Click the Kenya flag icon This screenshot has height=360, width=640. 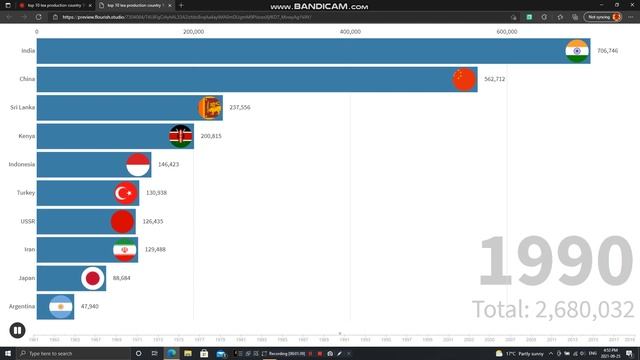(x=181, y=136)
